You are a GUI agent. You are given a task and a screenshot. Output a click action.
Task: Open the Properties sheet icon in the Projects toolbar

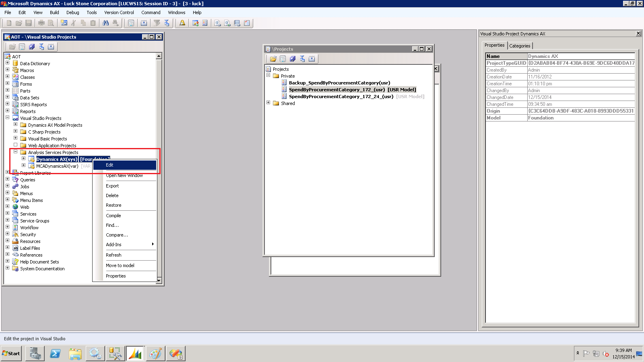click(x=282, y=59)
